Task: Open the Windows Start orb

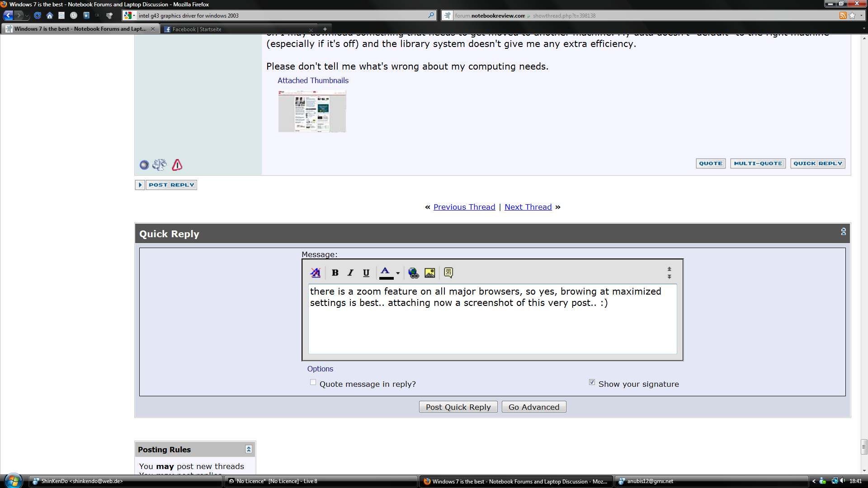Action: coord(13,481)
